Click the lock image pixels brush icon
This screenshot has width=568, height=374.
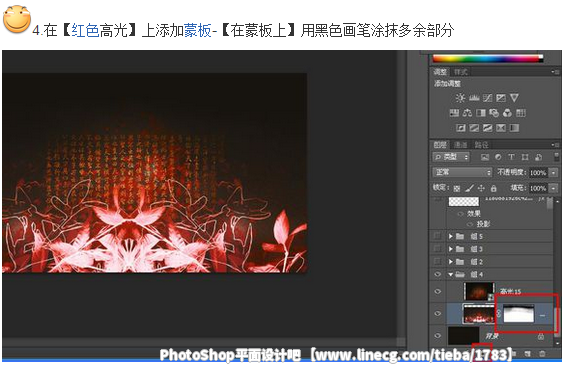coord(469,188)
